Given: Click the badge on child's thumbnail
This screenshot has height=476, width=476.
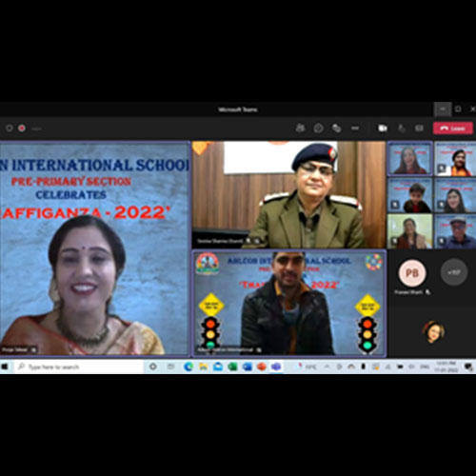Looking at the screenshot, I should 395,205.
